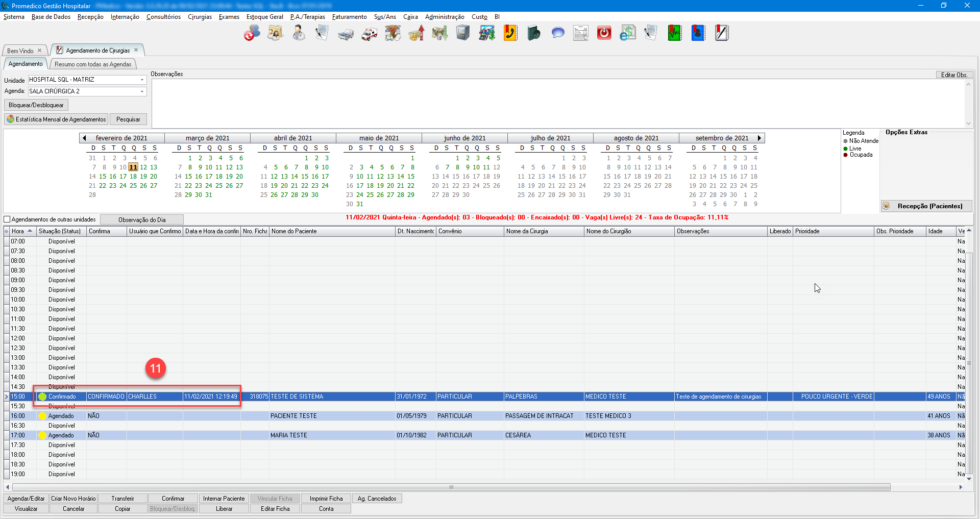Click the Transferir button
980x519 pixels.
point(122,499)
